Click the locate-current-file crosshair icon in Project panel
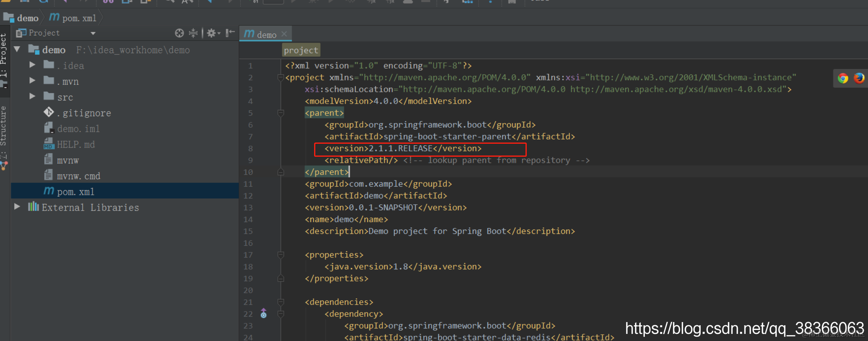This screenshot has height=341, width=868. (180, 33)
